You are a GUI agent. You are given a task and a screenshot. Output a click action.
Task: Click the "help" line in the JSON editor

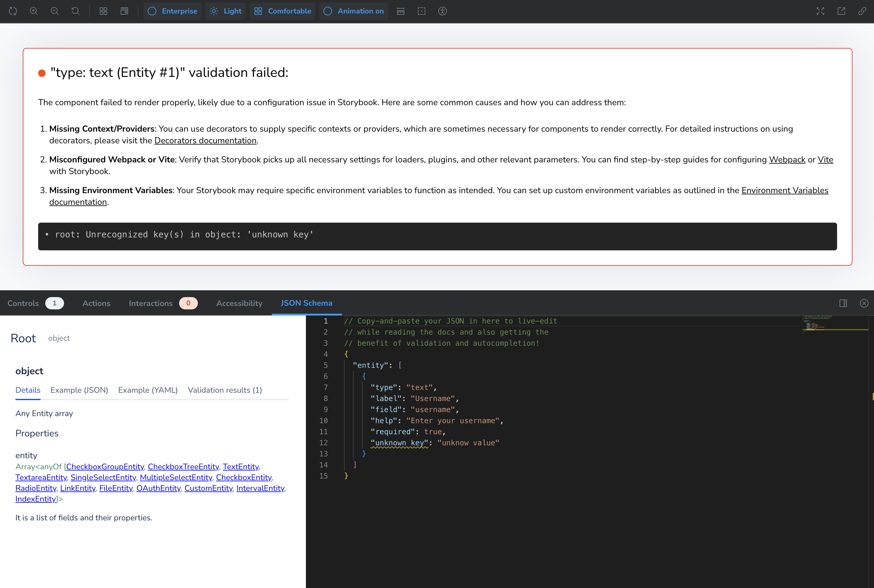(x=437, y=421)
